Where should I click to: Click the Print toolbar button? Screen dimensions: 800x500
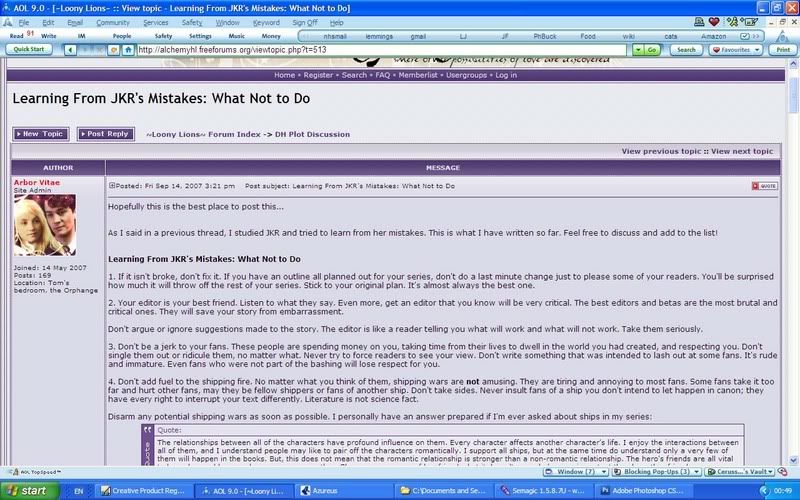(783, 49)
